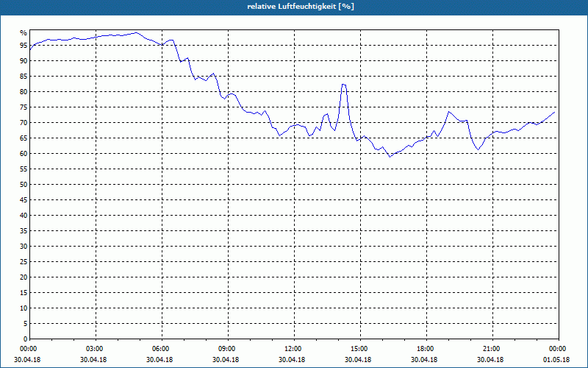Pick the y-axis tick label '45'
The width and height of the screenshot is (588, 368).
tap(24, 199)
